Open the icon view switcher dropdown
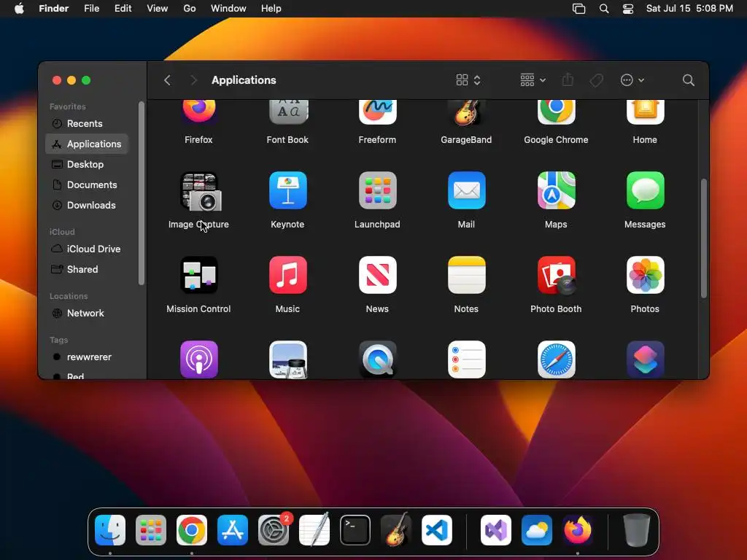Screen dimensions: 747x560 tap(468, 80)
